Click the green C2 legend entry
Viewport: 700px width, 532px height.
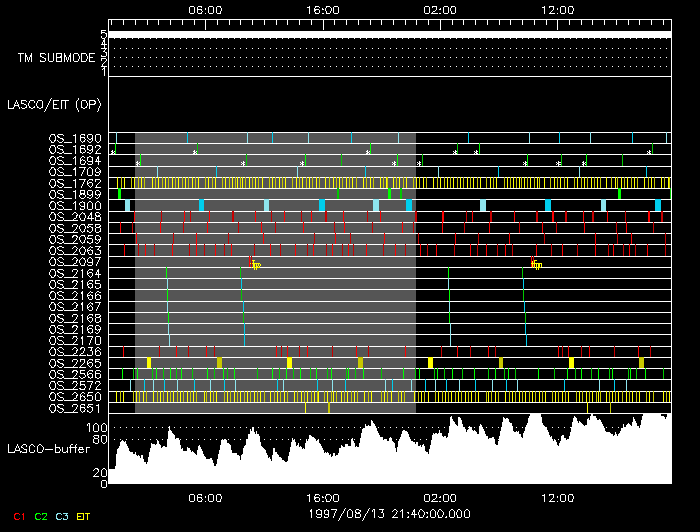41,516
